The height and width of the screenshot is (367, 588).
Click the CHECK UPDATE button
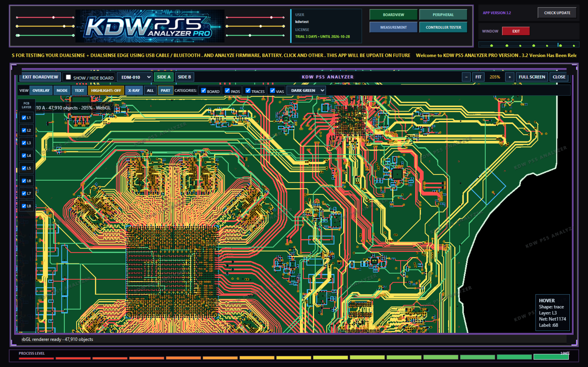(557, 13)
